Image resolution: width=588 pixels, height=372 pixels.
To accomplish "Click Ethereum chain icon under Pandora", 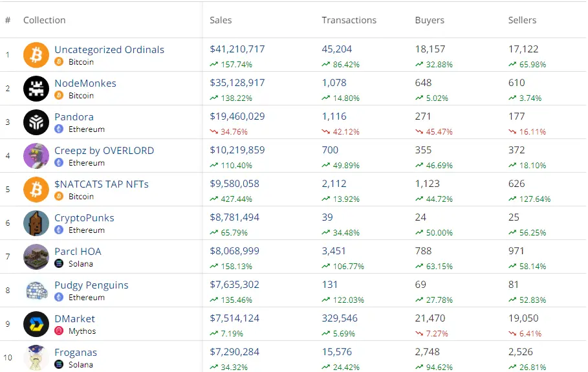I will 59,129.
